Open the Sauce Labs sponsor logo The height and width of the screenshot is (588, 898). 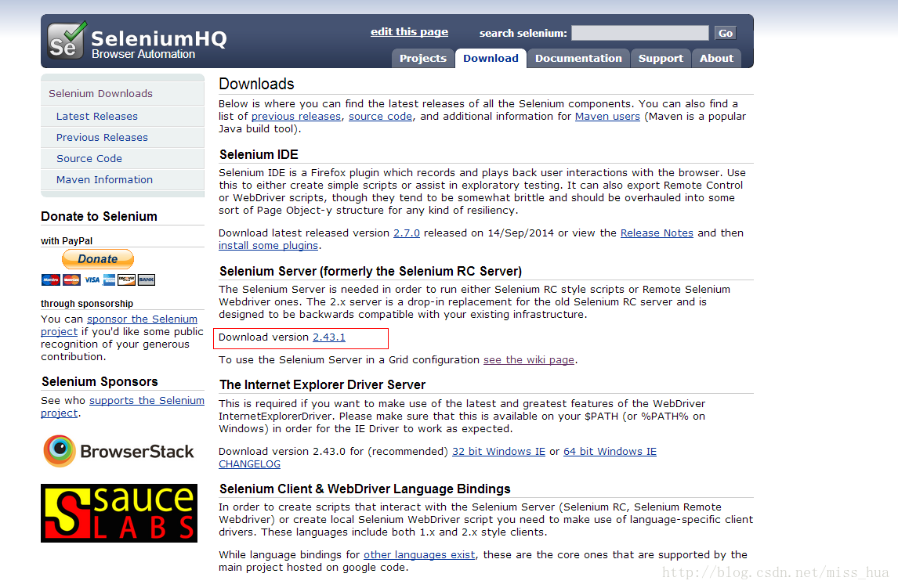[119, 513]
